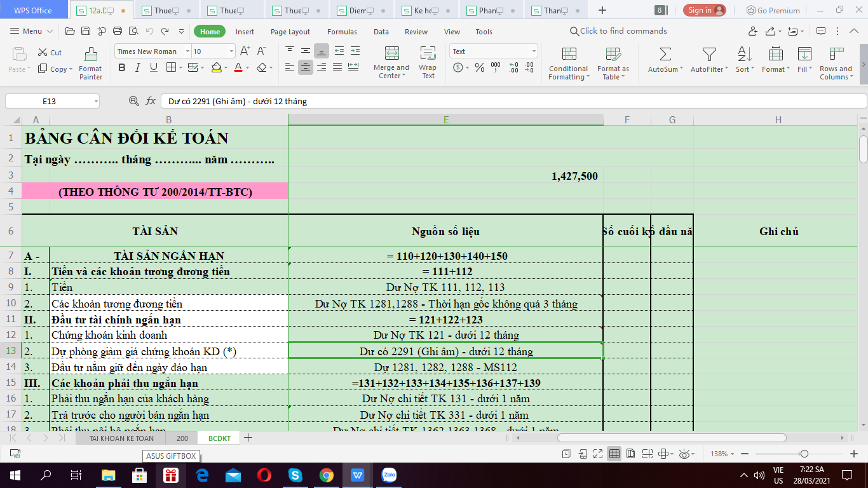Click the AutoFilter funnel icon
868x488 pixels.
pos(709,55)
